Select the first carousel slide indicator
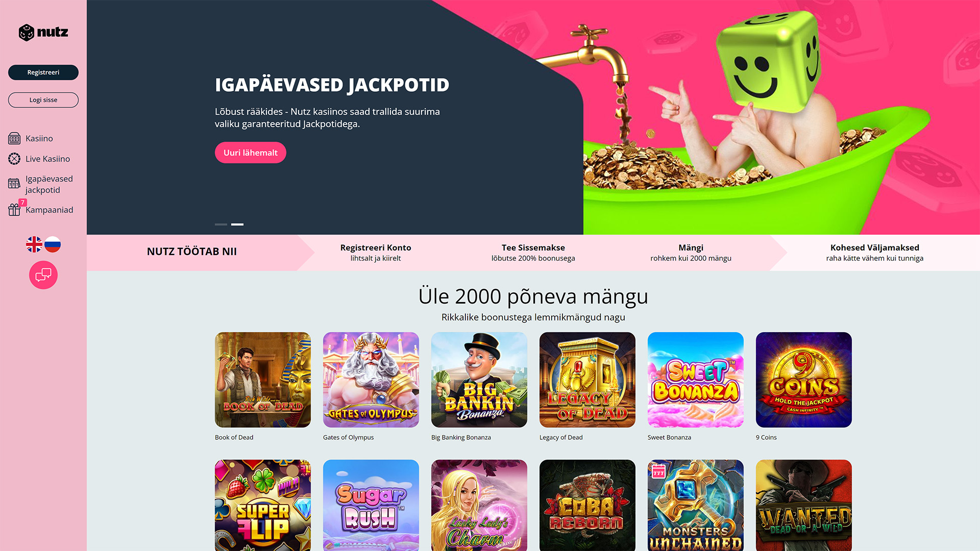The height and width of the screenshot is (551, 980). (221, 224)
